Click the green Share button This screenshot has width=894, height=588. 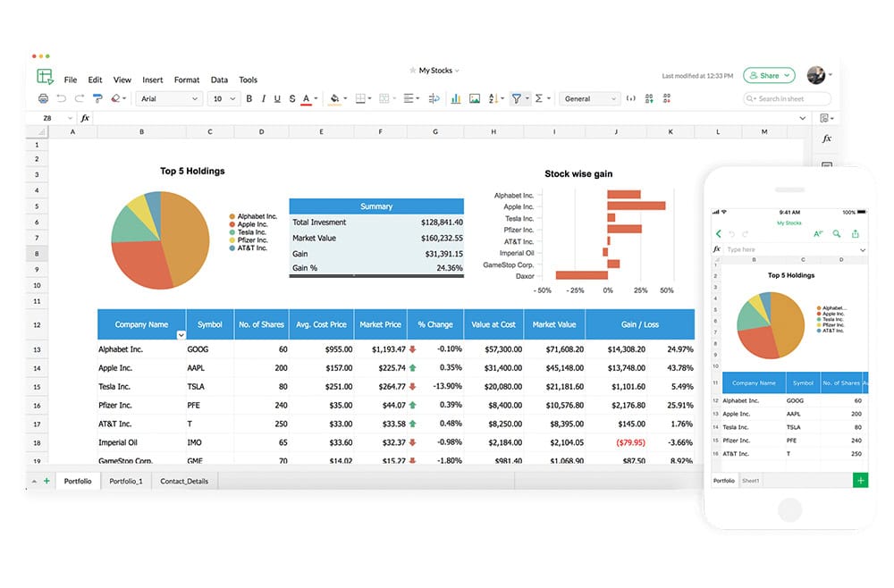click(x=769, y=75)
